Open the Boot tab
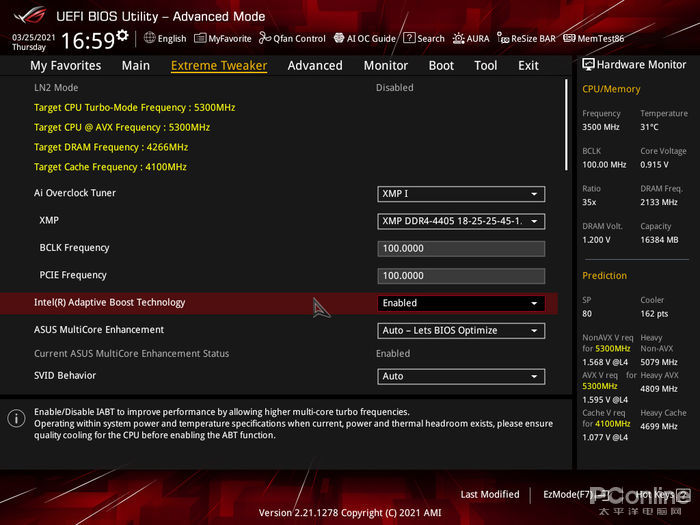Screen dimensions: 700x525 pos(441,66)
